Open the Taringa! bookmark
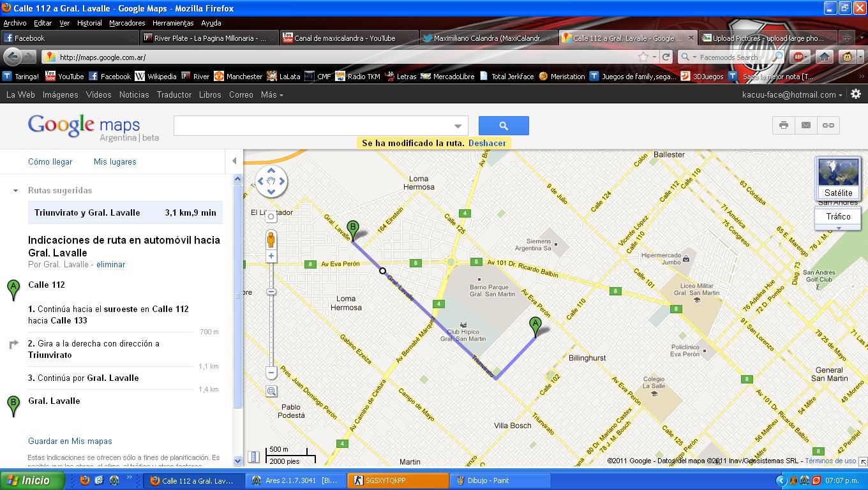Viewport: 868px width, 490px height. pyautogui.click(x=20, y=76)
